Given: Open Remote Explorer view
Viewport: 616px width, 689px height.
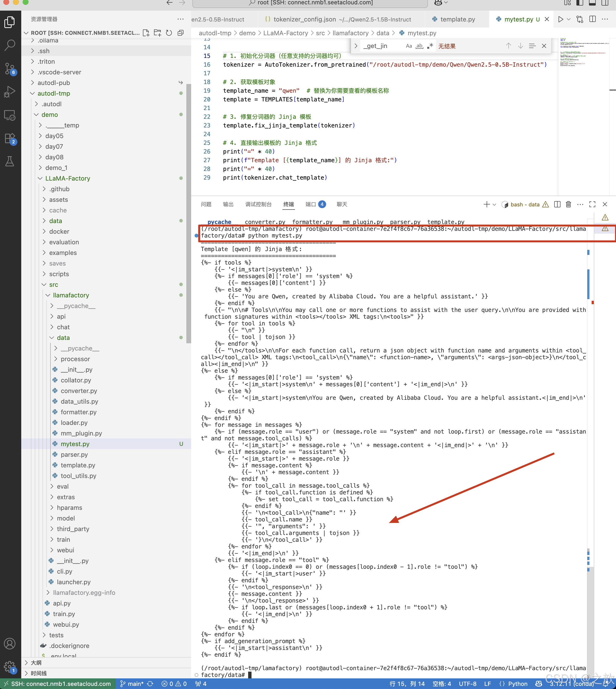Looking at the screenshot, I should [10, 115].
